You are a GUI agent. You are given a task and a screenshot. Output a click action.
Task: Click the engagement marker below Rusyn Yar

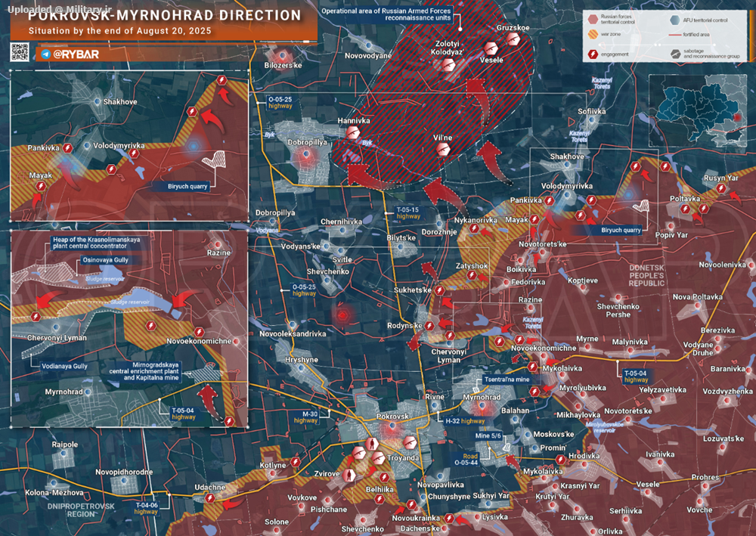pyautogui.click(x=720, y=188)
